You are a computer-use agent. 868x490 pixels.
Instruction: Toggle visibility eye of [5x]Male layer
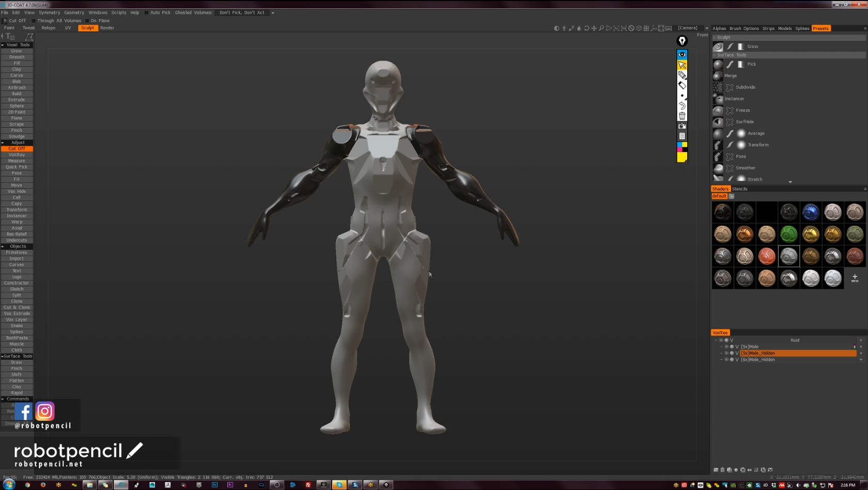[x=726, y=347]
